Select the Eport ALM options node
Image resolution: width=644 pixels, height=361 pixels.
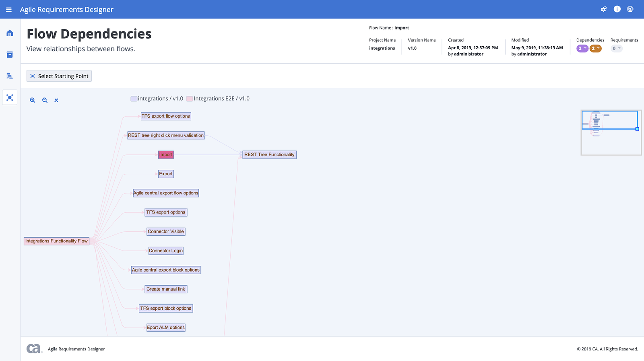click(166, 328)
